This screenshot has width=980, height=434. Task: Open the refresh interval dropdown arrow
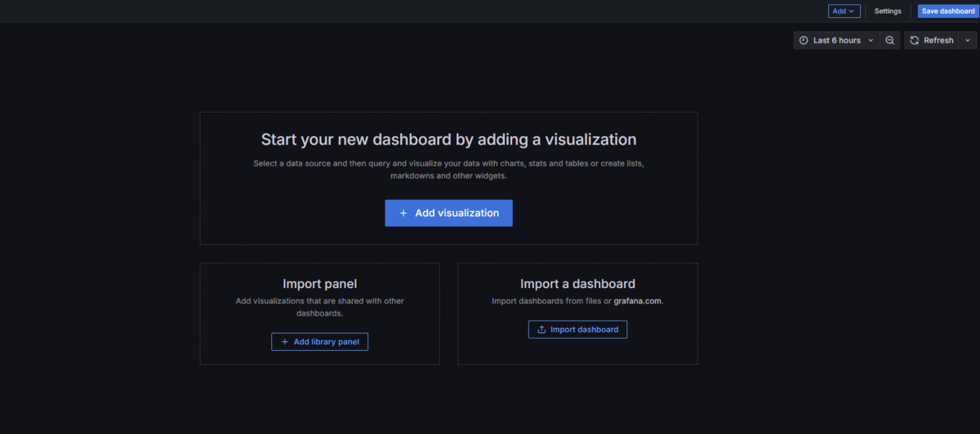tap(968, 40)
